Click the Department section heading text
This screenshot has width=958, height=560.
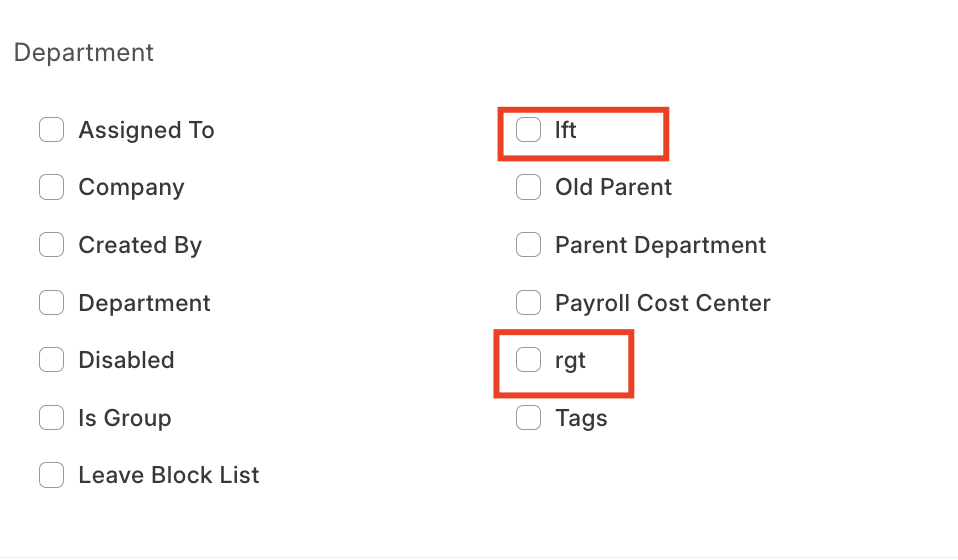coord(84,53)
